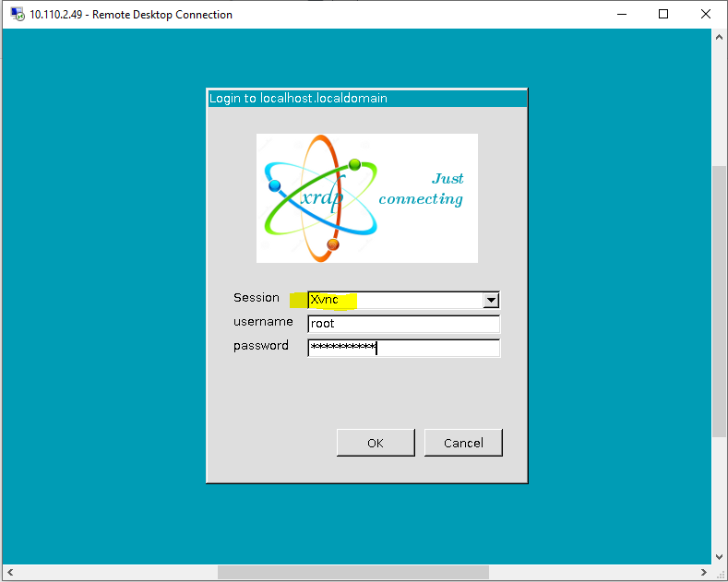728x582 pixels.
Task: Focus the username field containing root
Action: [x=403, y=324]
